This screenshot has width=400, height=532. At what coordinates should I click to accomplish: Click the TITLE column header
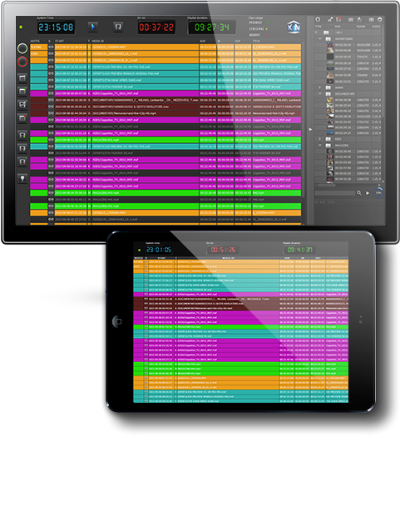256,41
